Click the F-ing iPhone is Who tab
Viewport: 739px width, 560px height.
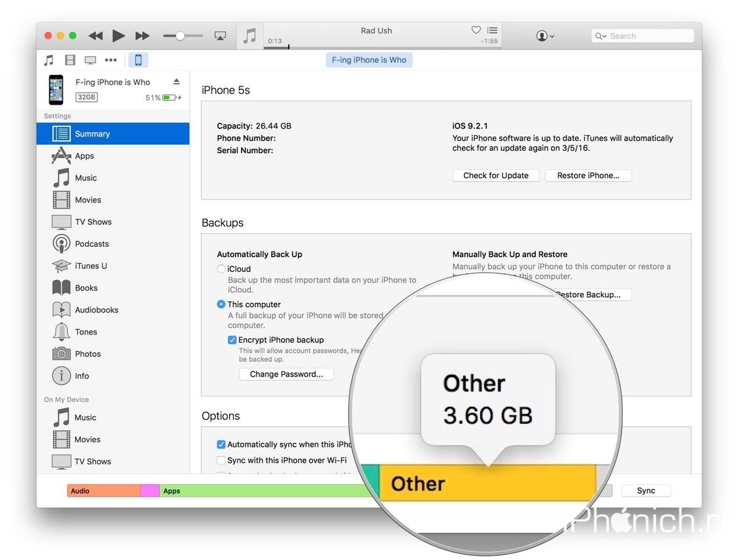[369, 60]
